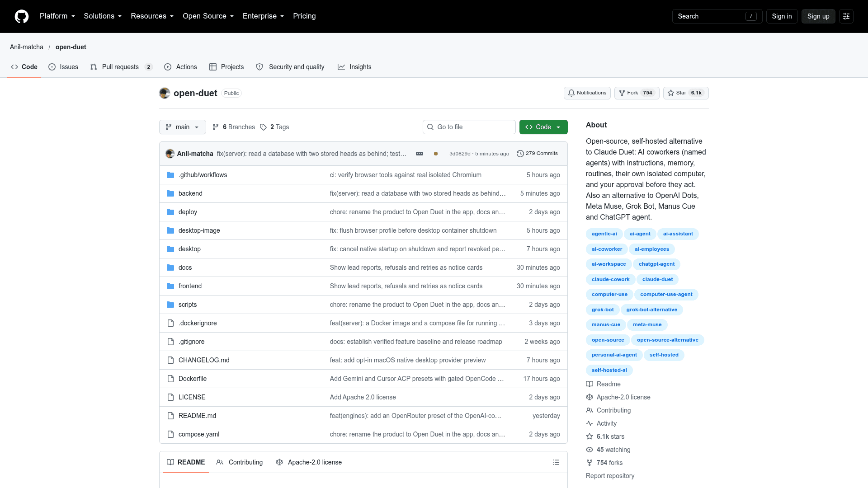
Task: Click the header Search box
Action: [x=717, y=16]
